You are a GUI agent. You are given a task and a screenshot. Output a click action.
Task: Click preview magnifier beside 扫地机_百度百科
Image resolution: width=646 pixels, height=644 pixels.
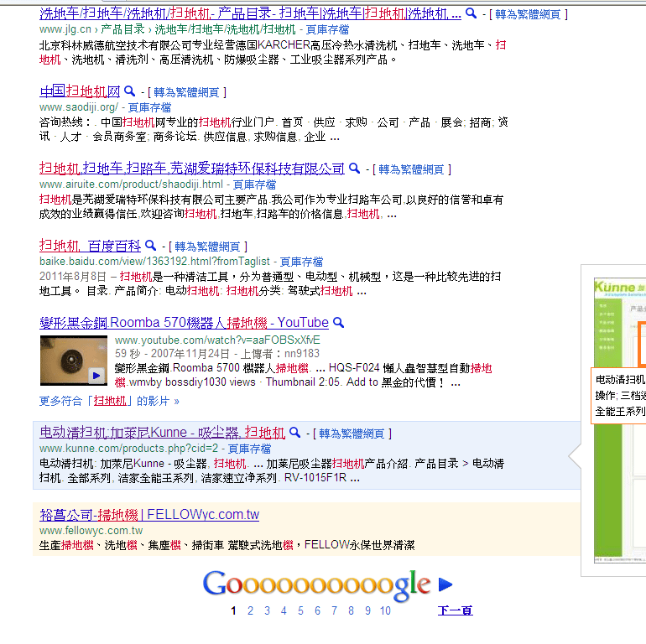(151, 246)
